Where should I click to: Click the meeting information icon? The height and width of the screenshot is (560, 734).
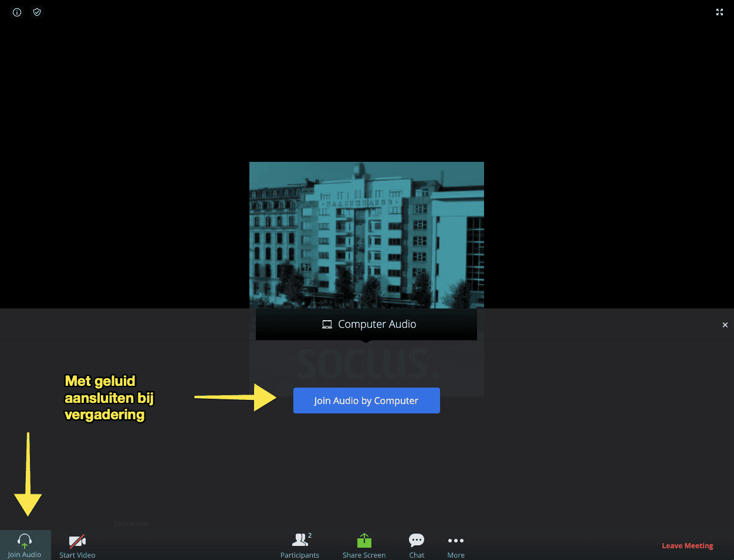[x=17, y=12]
